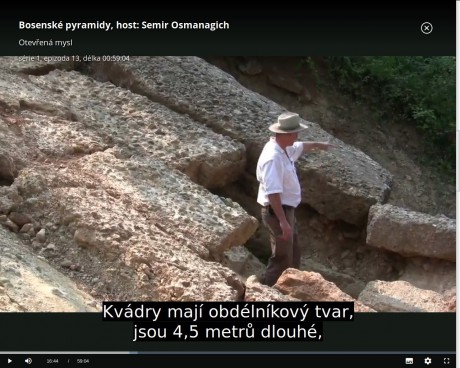460x368 pixels.
Task: Switch the video to fullscreen
Action: point(447,361)
